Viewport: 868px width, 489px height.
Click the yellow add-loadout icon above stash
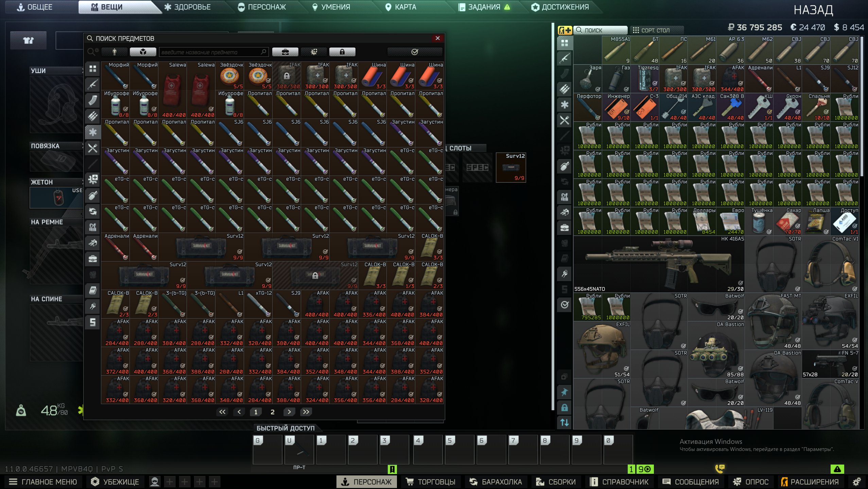tap(565, 30)
